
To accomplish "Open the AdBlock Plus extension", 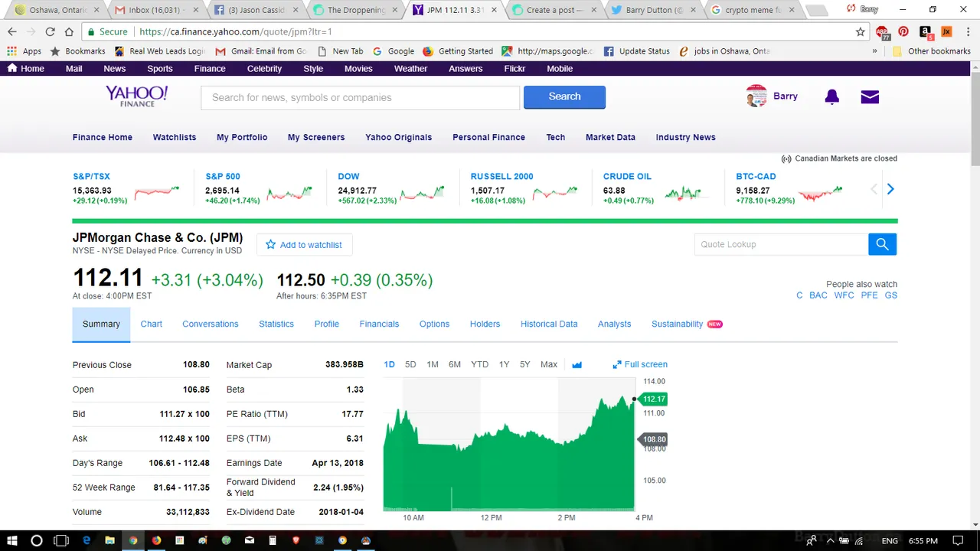I will (883, 32).
